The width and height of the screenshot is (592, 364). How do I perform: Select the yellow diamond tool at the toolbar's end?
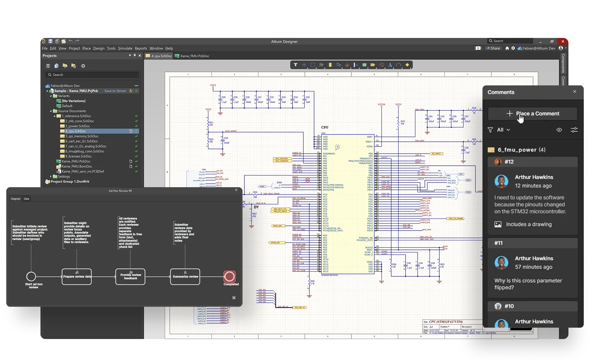click(407, 65)
